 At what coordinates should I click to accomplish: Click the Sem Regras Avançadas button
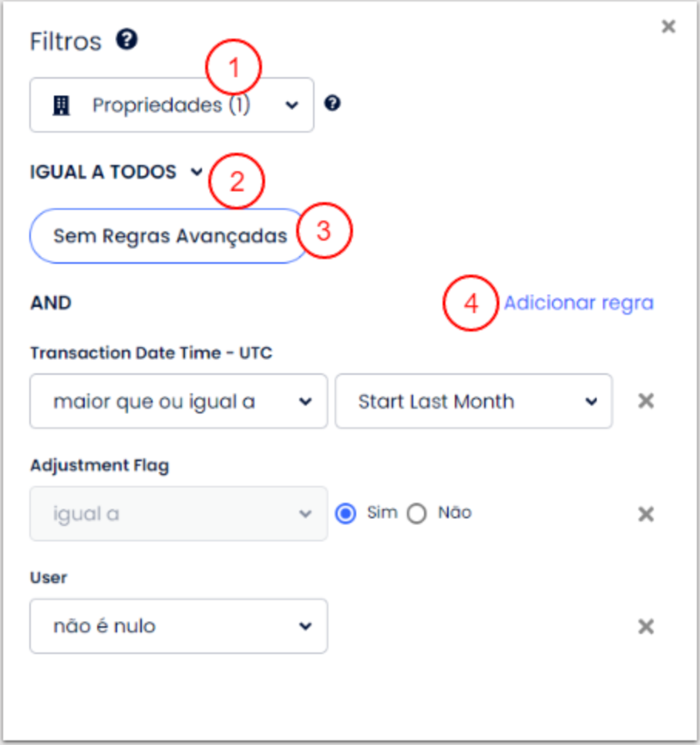(x=170, y=236)
